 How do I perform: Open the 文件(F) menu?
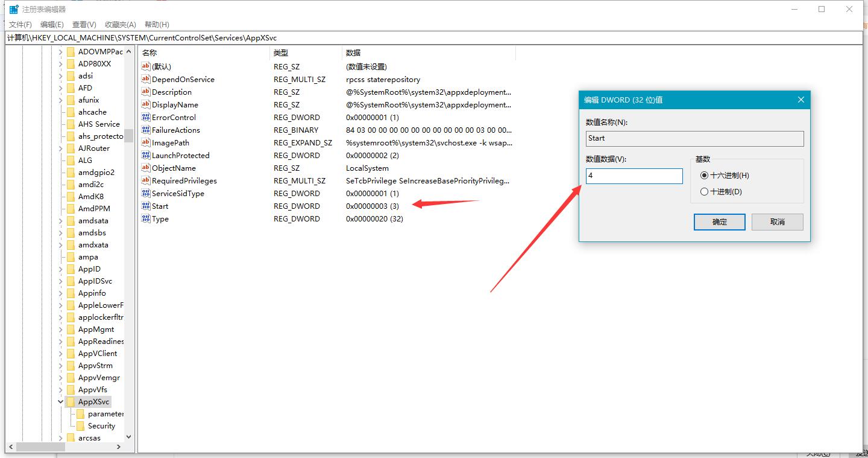20,25
